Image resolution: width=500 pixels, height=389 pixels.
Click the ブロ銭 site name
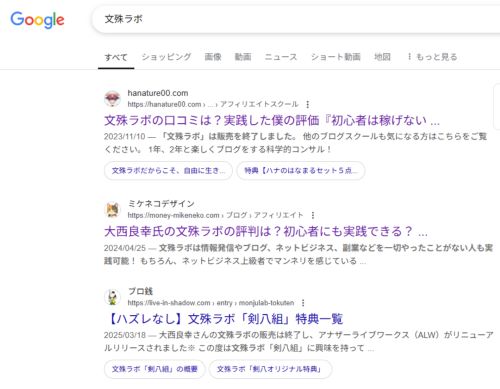[x=140, y=291]
